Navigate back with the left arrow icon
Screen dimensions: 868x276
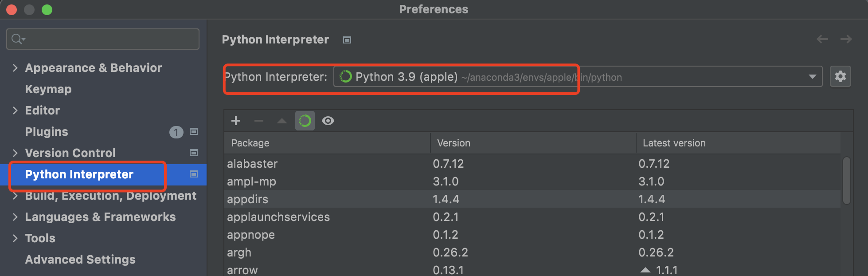pos(822,39)
